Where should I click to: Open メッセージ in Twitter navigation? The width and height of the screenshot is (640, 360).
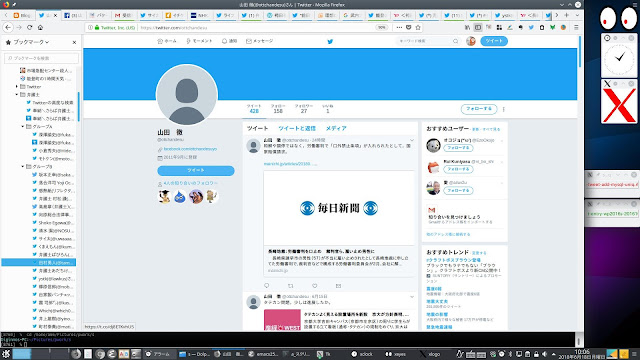click(259, 41)
